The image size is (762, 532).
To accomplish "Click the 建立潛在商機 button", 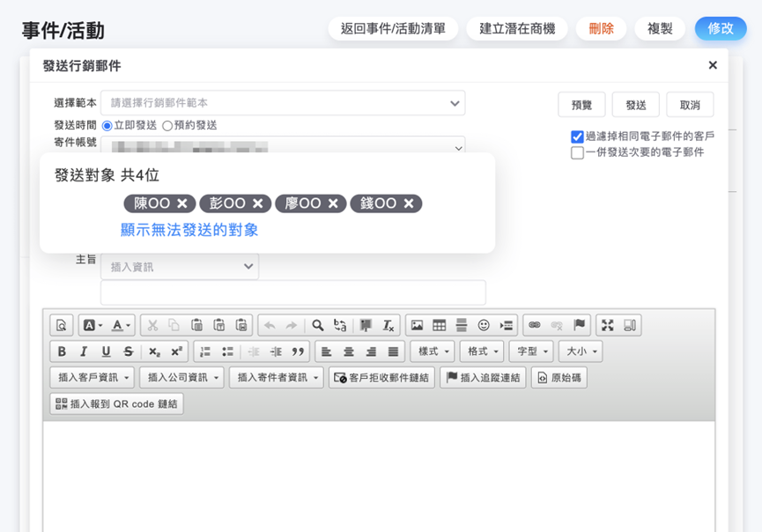I will (517, 28).
